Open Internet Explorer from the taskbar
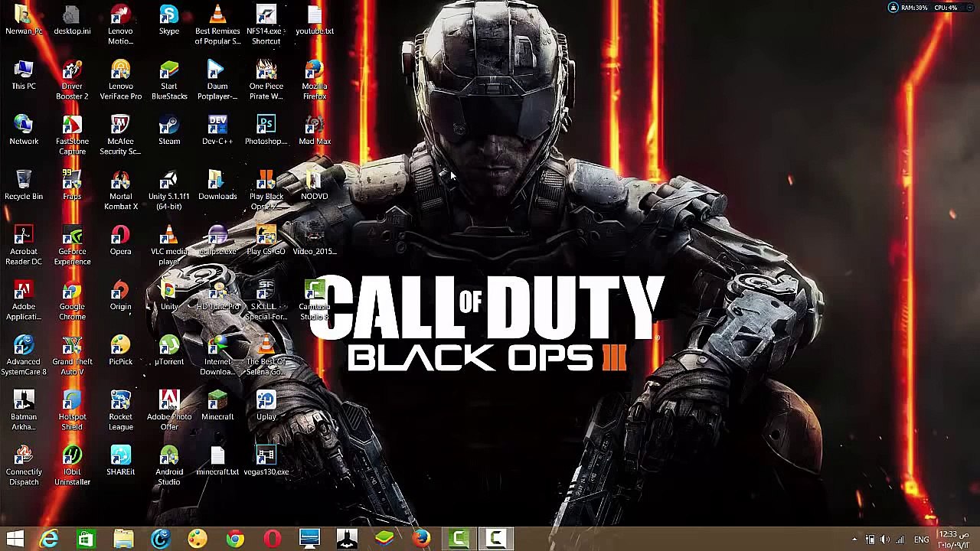Image resolution: width=980 pixels, height=551 pixels. click(49, 539)
